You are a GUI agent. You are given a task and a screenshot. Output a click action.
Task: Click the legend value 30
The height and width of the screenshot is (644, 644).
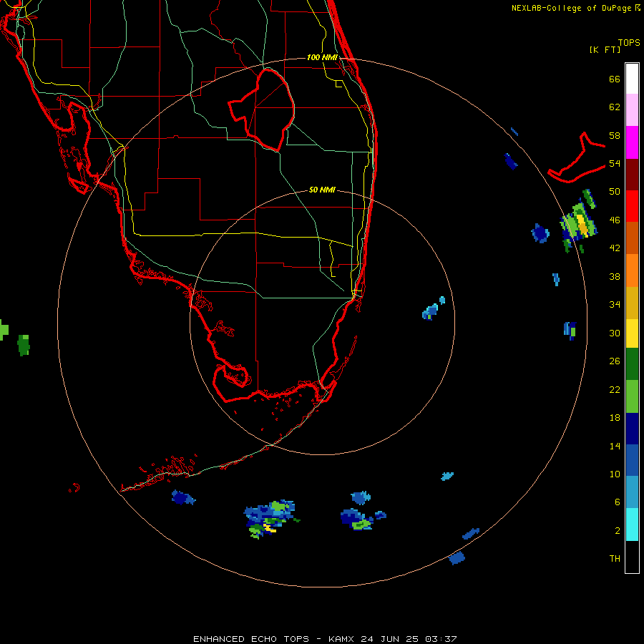tap(615, 333)
